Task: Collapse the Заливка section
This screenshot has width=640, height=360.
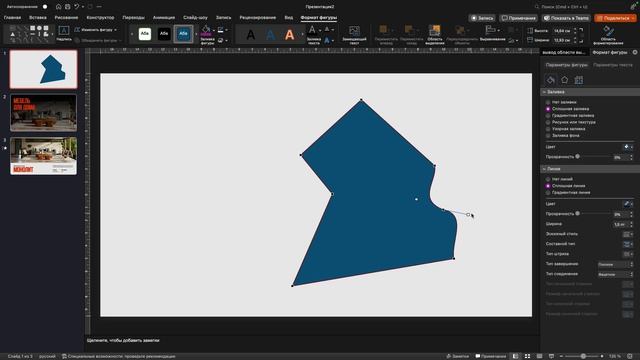Action: click(544, 92)
